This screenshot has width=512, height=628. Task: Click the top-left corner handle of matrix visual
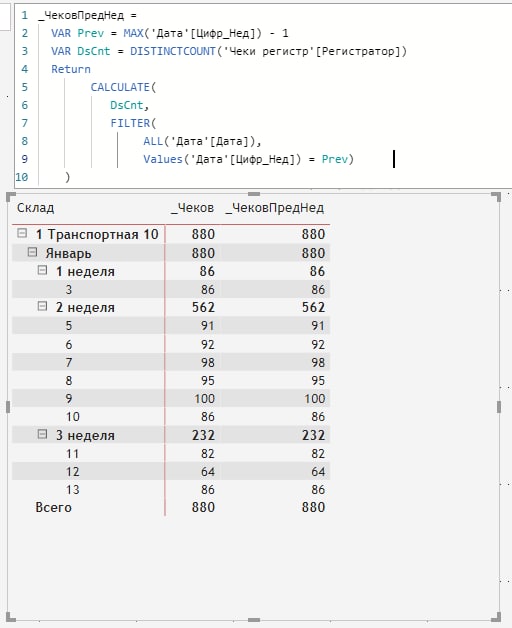(x=10, y=197)
